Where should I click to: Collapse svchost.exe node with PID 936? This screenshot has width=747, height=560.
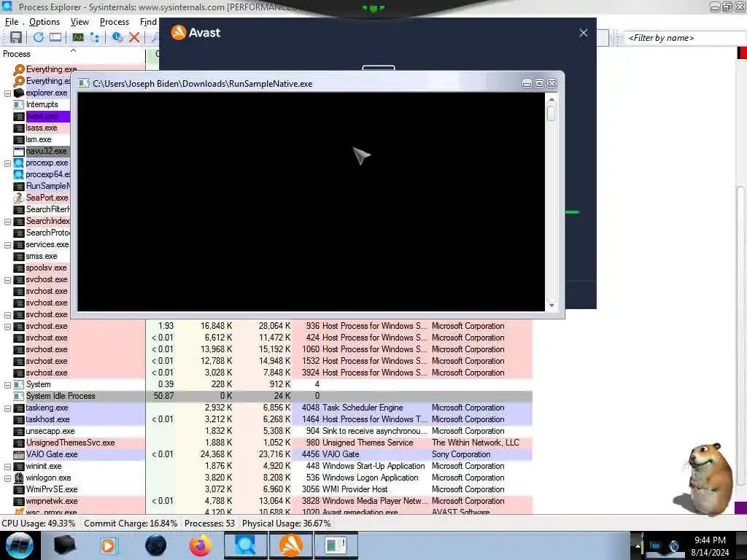pyautogui.click(x=7, y=327)
